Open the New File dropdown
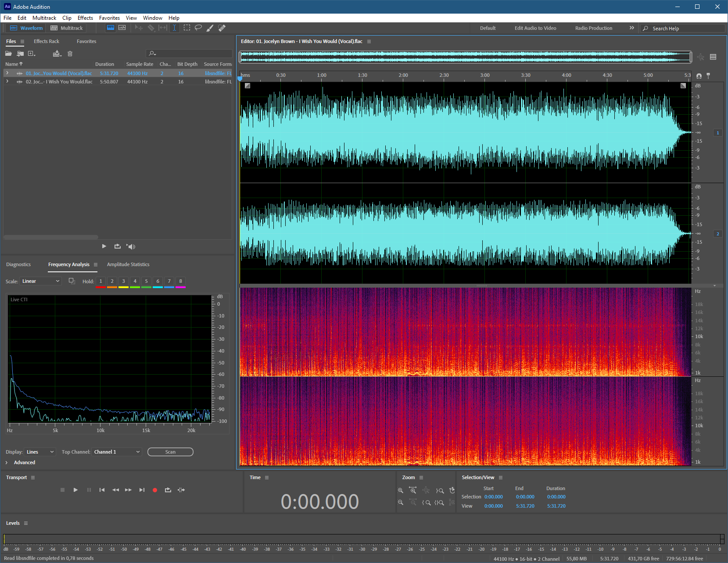This screenshot has height=563, width=728. pos(32,54)
